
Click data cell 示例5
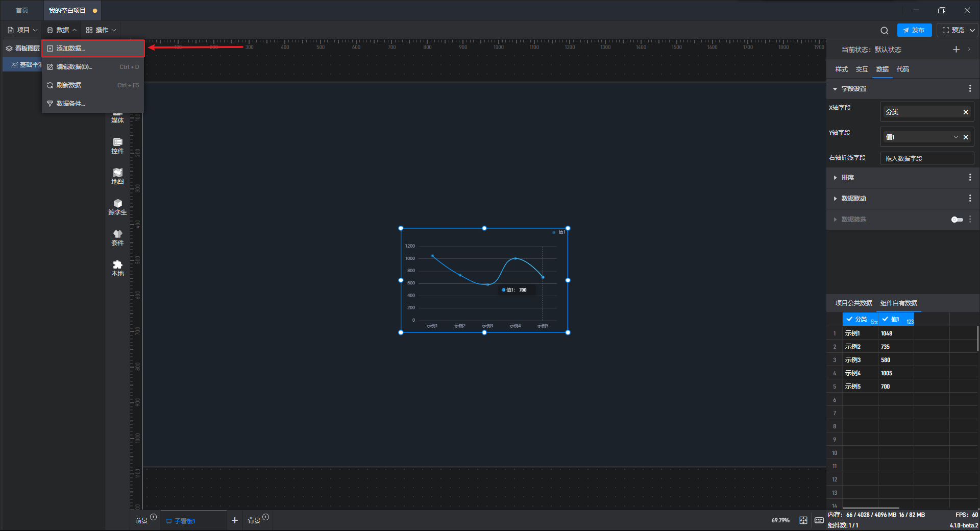coord(860,387)
